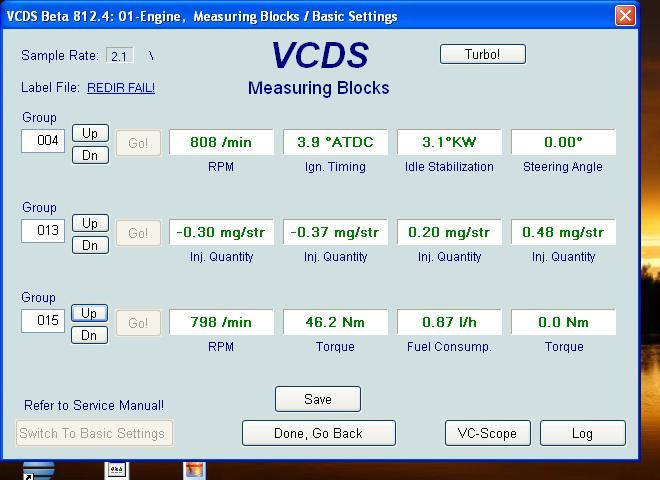Click the Ign. Timing label
The image size is (660, 480).
[x=335, y=167]
